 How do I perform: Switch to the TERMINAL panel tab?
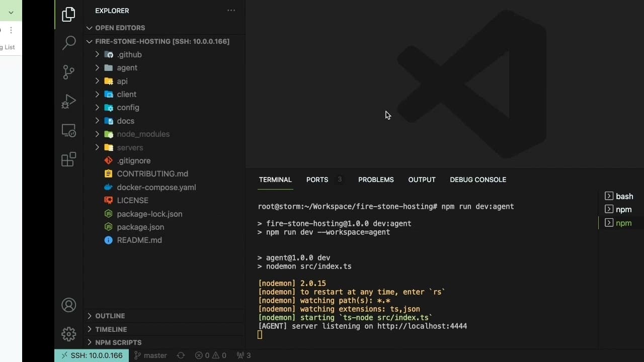[275, 180]
